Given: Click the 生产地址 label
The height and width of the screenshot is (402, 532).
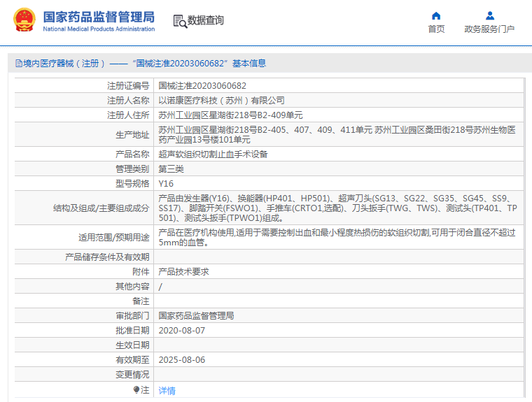Looking at the screenshot, I should point(132,134).
